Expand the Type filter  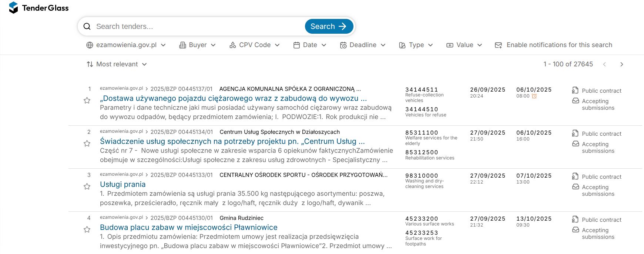416,45
